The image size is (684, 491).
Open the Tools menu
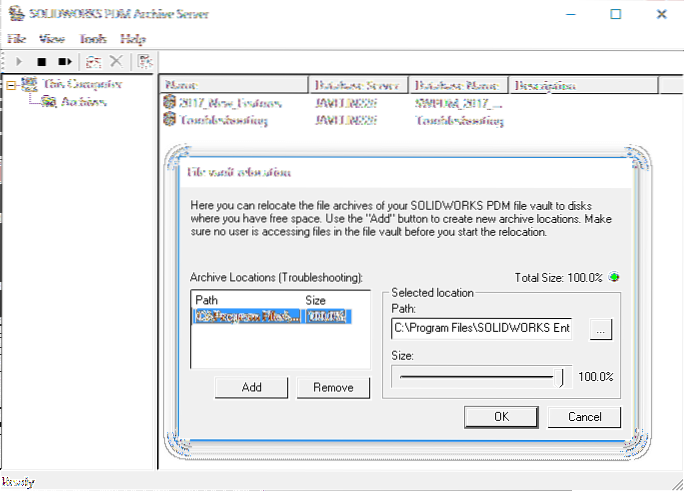(x=92, y=39)
